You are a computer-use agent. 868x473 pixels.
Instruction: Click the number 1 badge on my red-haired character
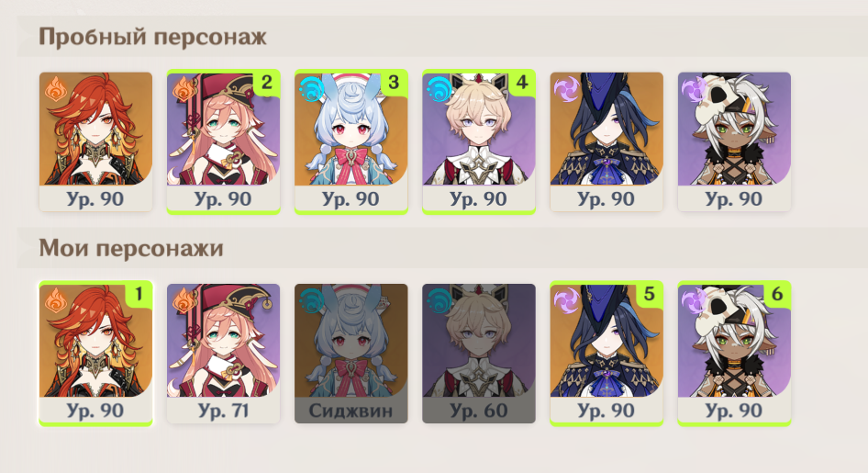(139, 294)
